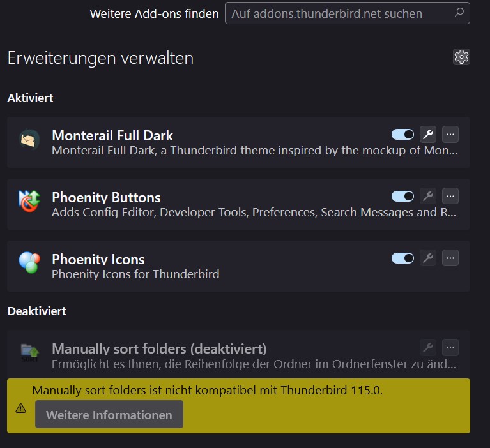Click the Phoenity Buttons add-on icon
Image resolution: width=490 pixels, height=448 pixels.
[30, 202]
